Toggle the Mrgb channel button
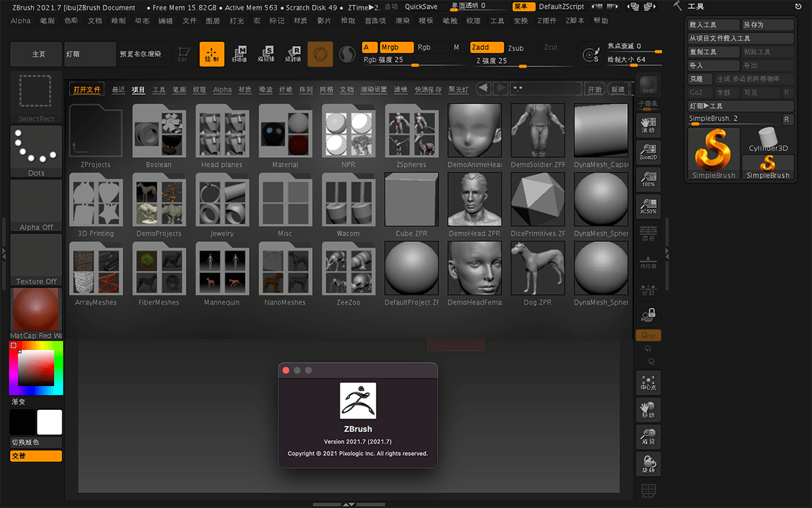The width and height of the screenshot is (812, 508). (396, 47)
